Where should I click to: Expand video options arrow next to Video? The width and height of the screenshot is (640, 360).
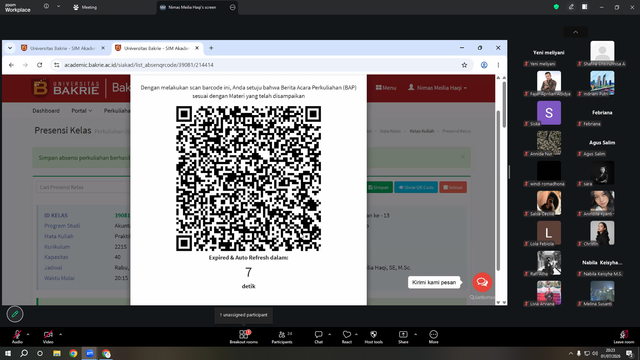[x=60, y=334]
